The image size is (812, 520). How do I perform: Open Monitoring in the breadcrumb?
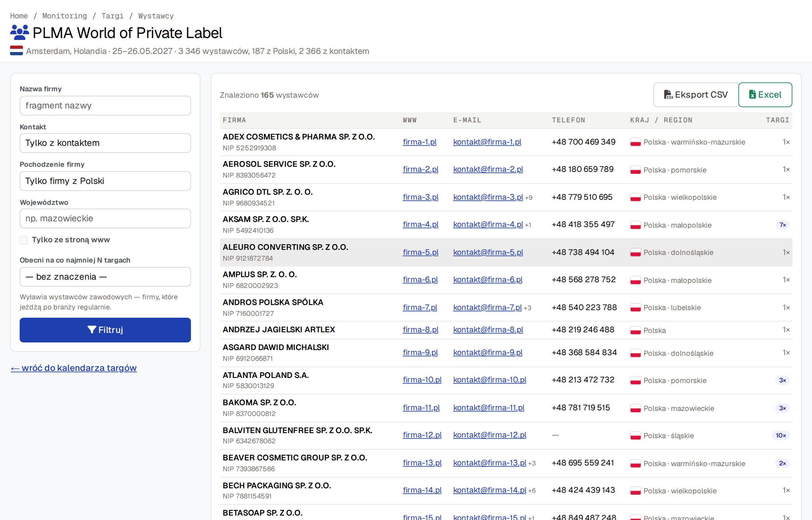click(64, 16)
